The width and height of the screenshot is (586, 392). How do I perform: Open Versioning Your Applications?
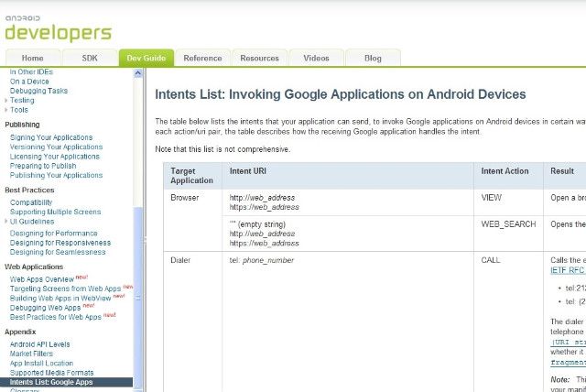coord(56,147)
